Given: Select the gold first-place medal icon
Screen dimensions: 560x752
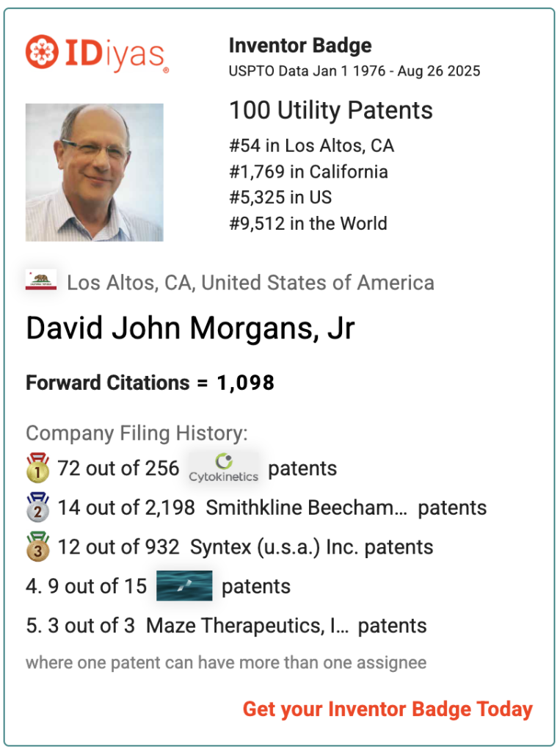Looking at the screenshot, I should [38, 467].
